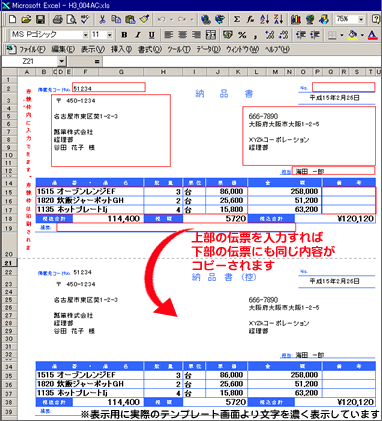The height and width of the screenshot is (421, 382).
Task: Open the fill color bucket swatch
Action: tap(352, 35)
